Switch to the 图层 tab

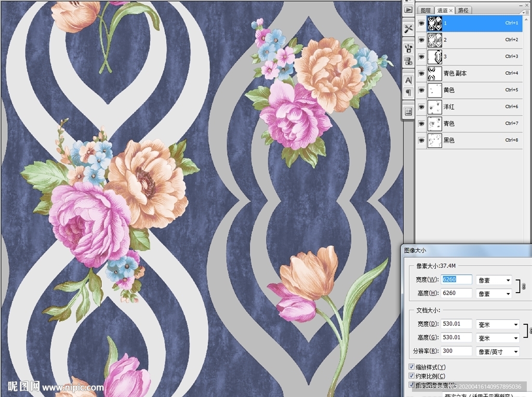click(425, 10)
